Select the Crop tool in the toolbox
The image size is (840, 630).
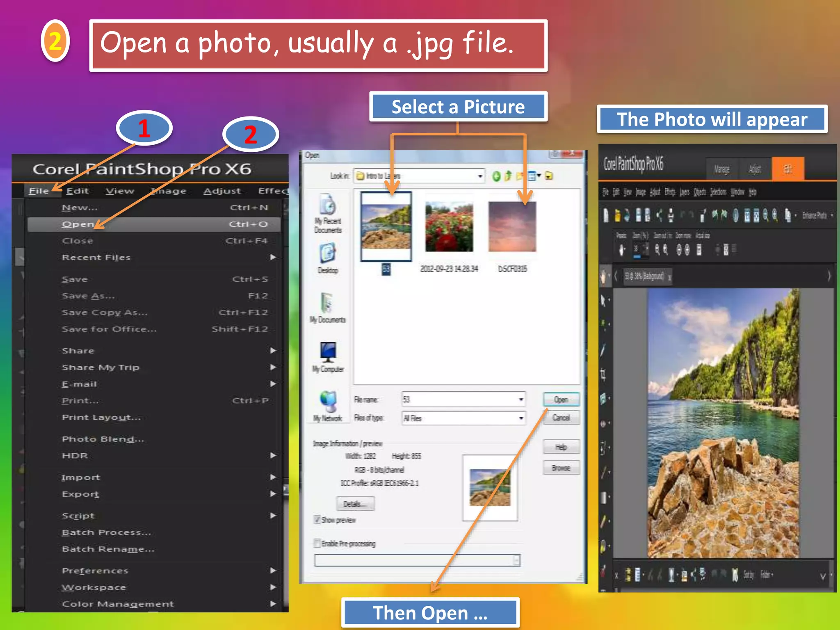pyautogui.click(x=603, y=374)
